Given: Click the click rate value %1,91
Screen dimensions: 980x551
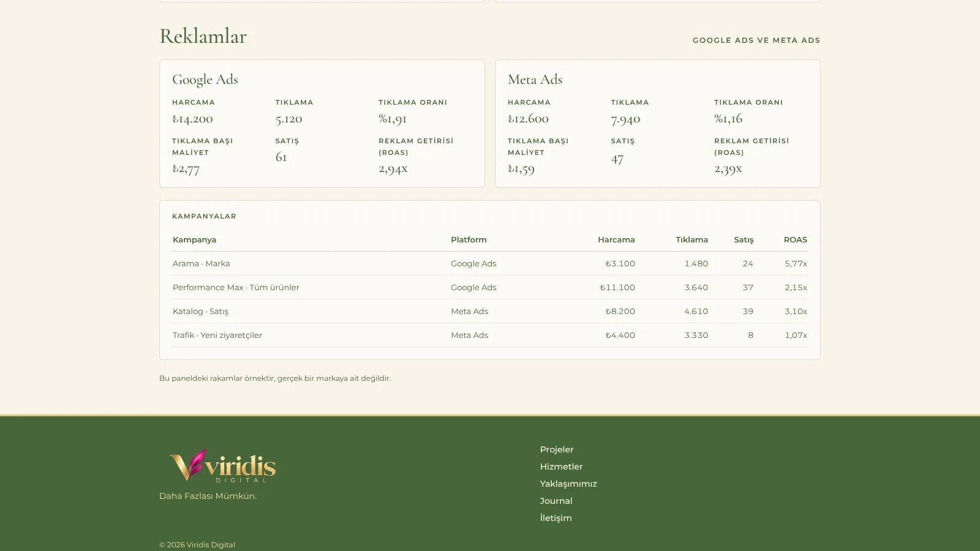Looking at the screenshot, I should point(393,119).
